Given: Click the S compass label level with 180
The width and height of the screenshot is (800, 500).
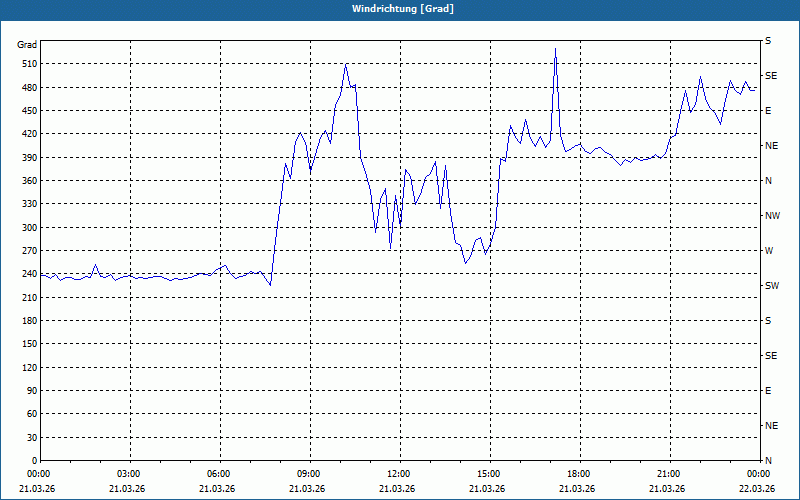Looking at the screenshot, I should point(768,321).
